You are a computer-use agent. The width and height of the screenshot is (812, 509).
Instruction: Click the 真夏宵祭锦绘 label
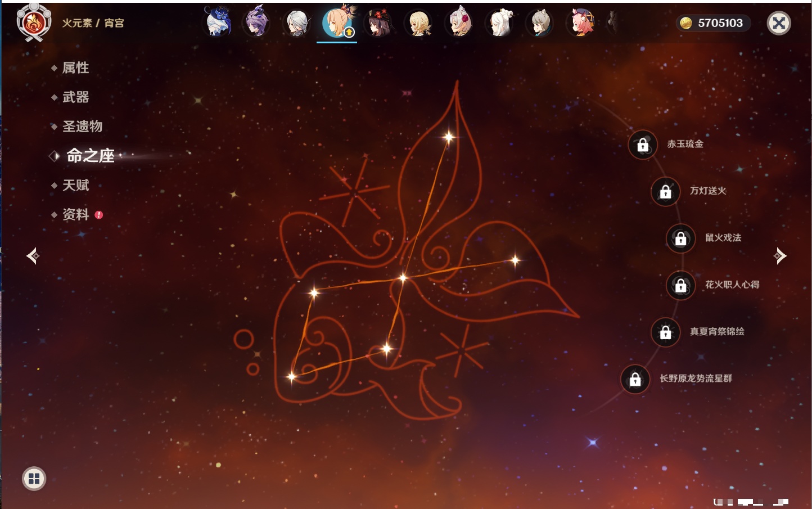click(x=717, y=331)
